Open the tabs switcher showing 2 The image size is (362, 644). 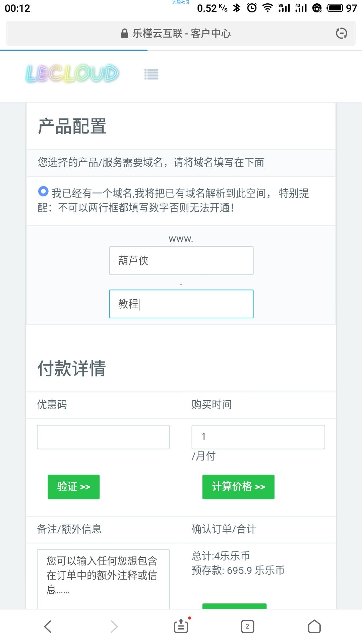pos(248,626)
